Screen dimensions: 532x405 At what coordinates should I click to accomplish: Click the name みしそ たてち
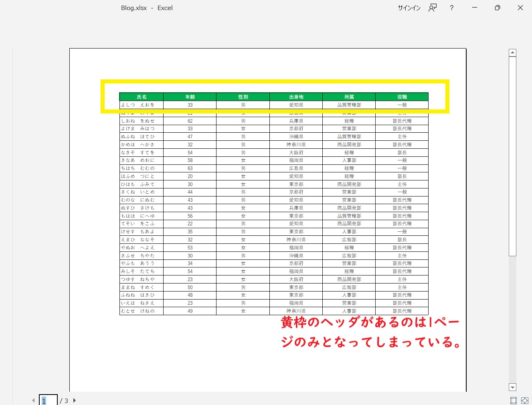[x=138, y=271]
